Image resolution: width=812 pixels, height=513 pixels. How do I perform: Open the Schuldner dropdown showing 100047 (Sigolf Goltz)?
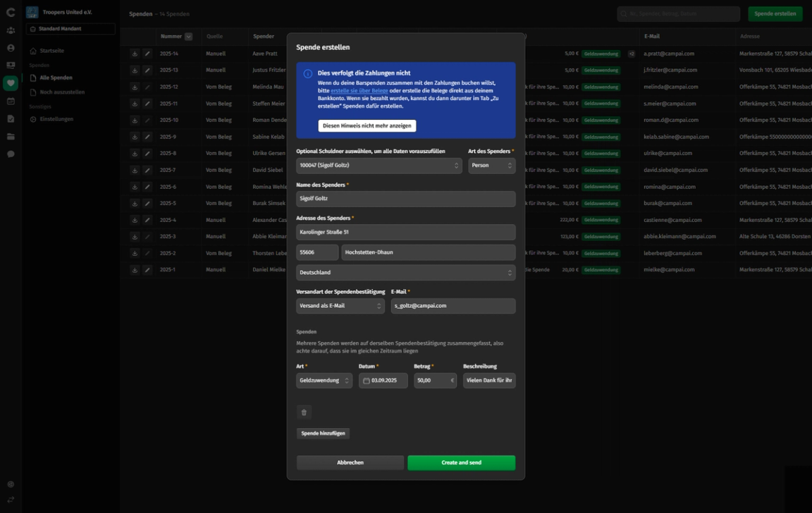tap(379, 166)
